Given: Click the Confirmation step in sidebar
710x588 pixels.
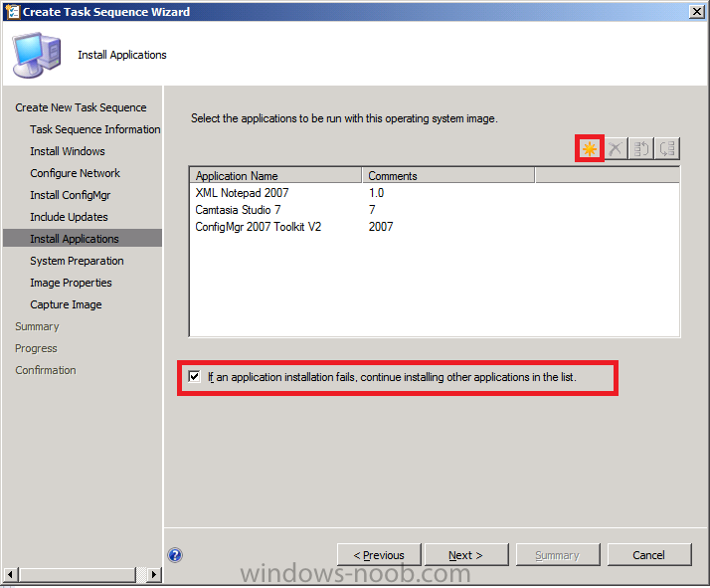Looking at the screenshot, I should (46, 370).
